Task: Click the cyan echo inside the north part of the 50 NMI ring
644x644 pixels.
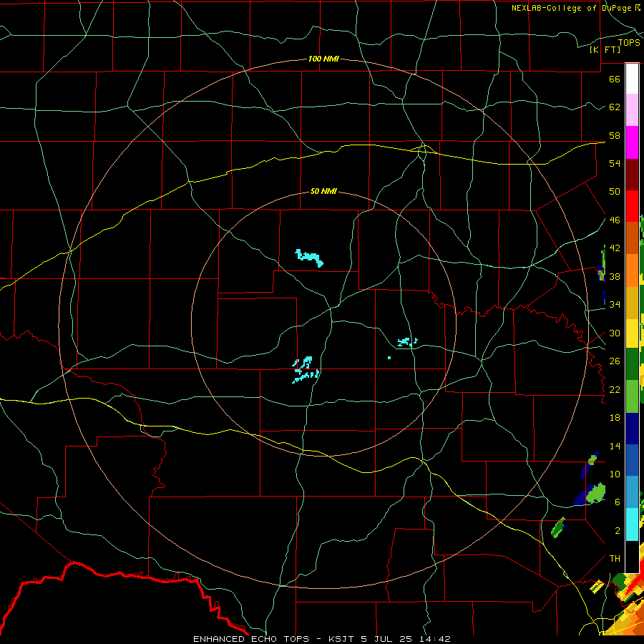Action: coord(309,258)
